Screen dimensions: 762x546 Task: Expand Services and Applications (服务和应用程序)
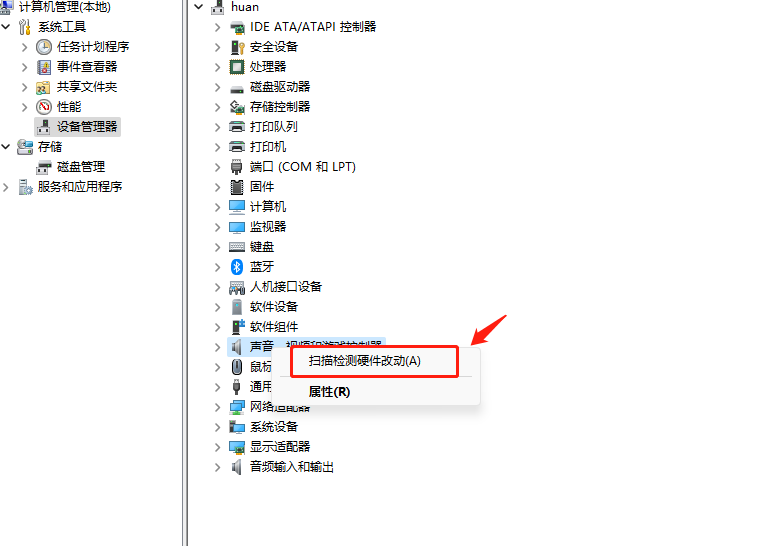coord(6,187)
